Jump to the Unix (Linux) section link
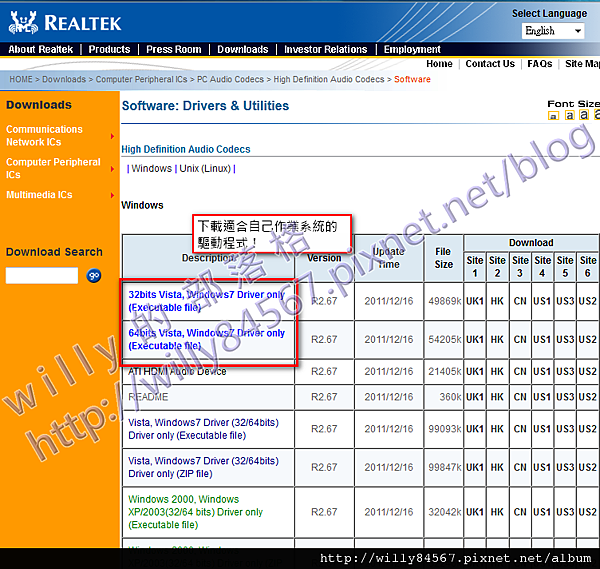The width and height of the screenshot is (600, 569). coord(205,168)
